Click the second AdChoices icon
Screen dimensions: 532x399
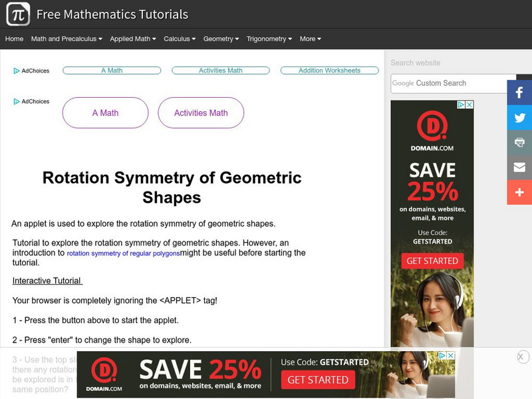[16, 102]
